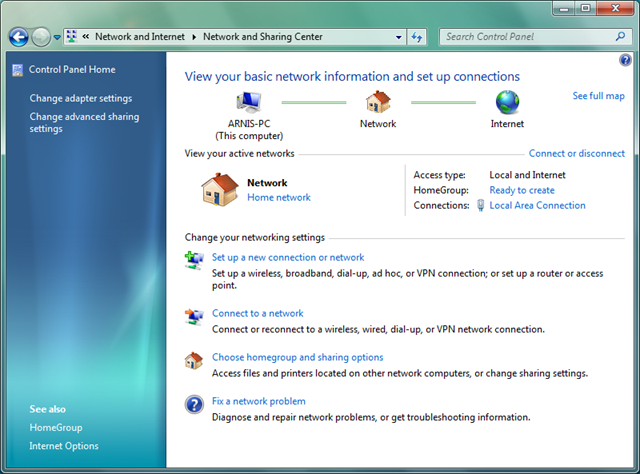The image size is (640, 474).
Task: Go to Control Panel Home
Action: click(x=72, y=69)
